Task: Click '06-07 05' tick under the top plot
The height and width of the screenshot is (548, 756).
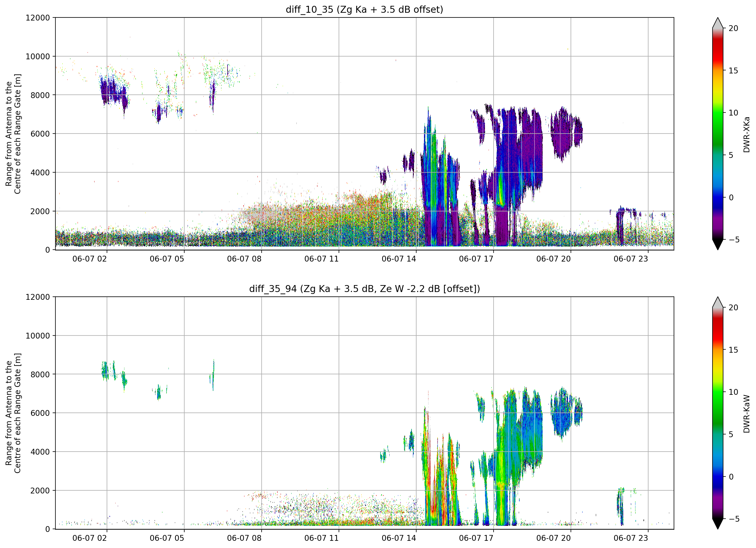Action: point(167,259)
